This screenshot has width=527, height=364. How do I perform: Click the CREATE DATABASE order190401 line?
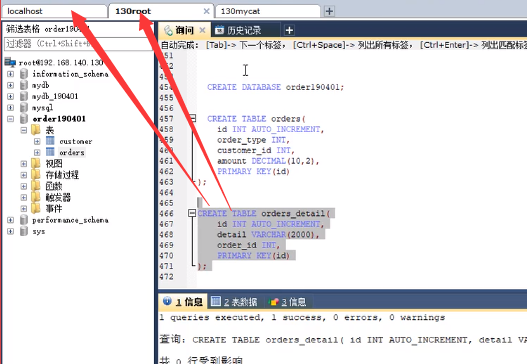(x=275, y=87)
